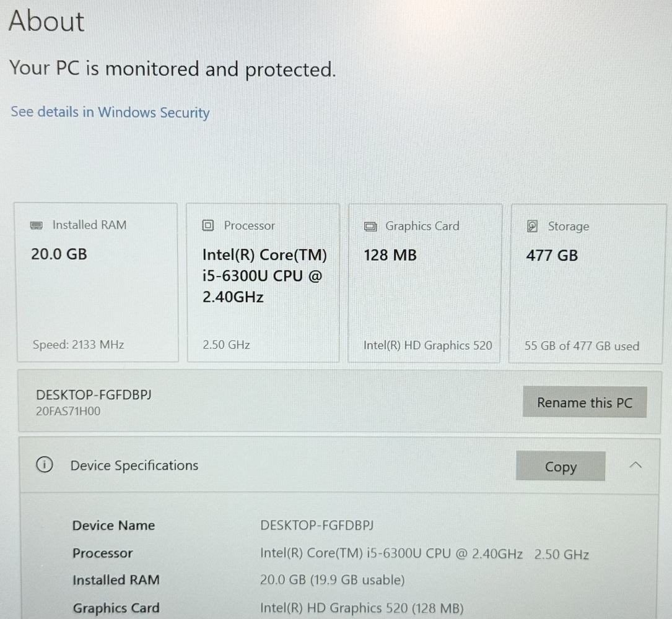The width and height of the screenshot is (672, 619).
Task: Click the About page heading
Action: click(46, 22)
